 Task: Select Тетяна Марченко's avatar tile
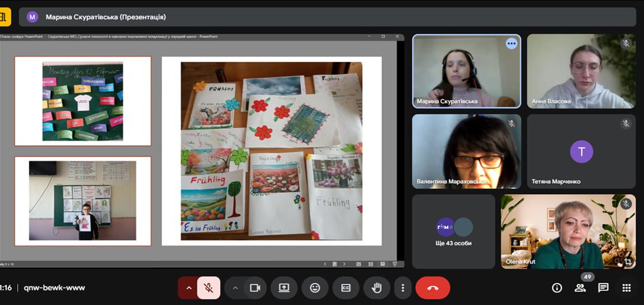[581, 152]
